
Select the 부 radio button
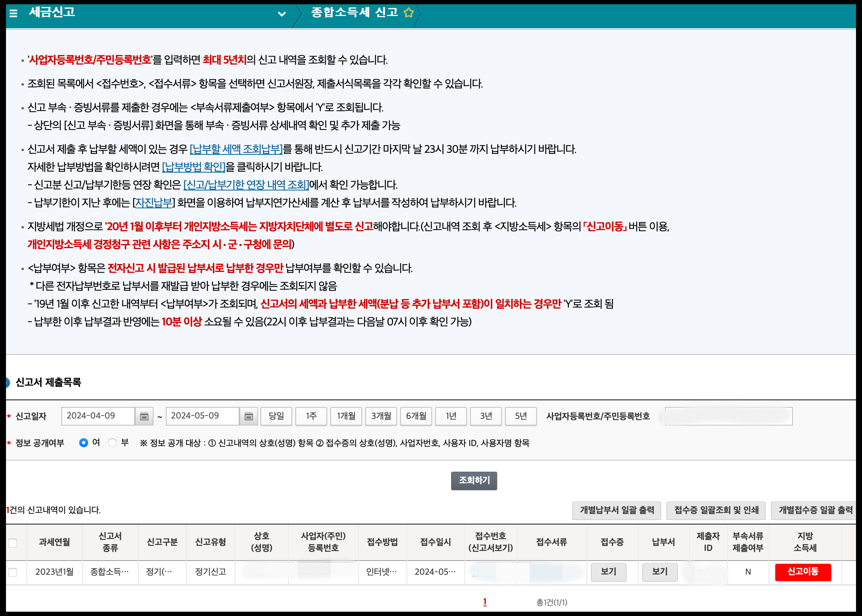coord(112,443)
